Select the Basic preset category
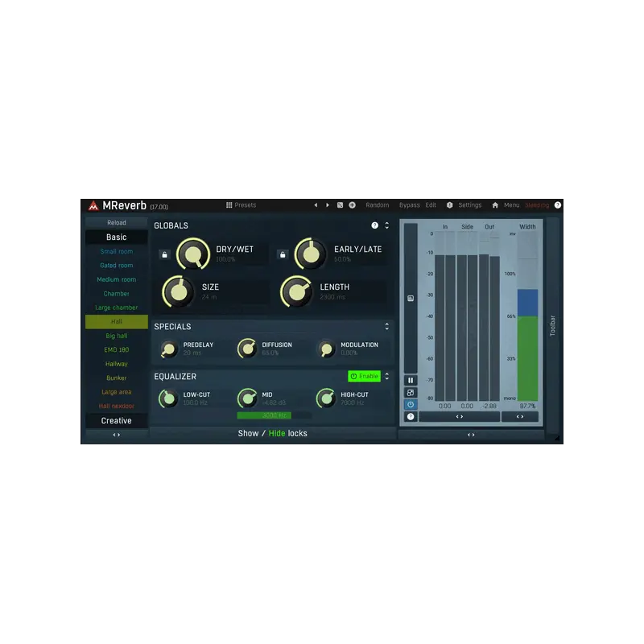The width and height of the screenshot is (644, 644). point(117,237)
